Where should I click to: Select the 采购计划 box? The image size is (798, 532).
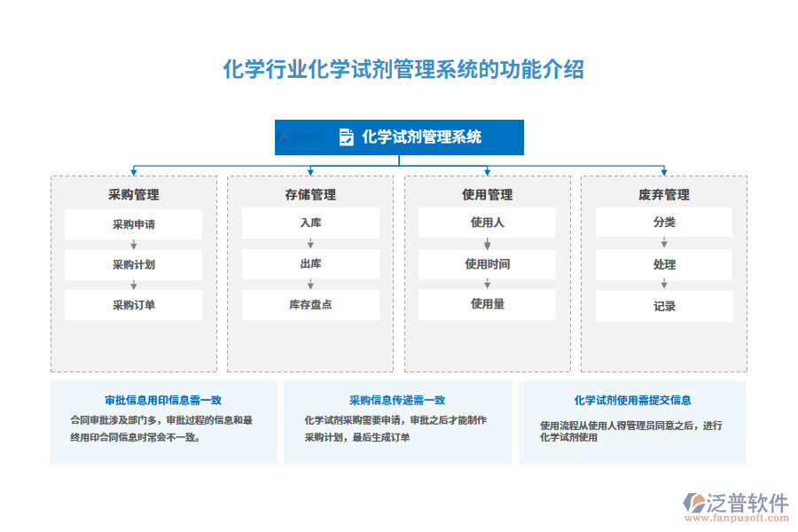tap(133, 264)
